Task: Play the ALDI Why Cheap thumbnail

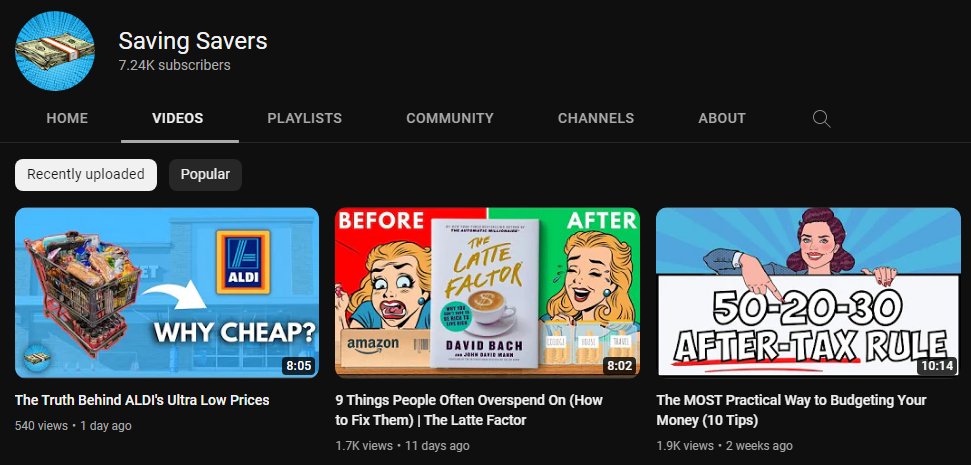Action: 167,292
